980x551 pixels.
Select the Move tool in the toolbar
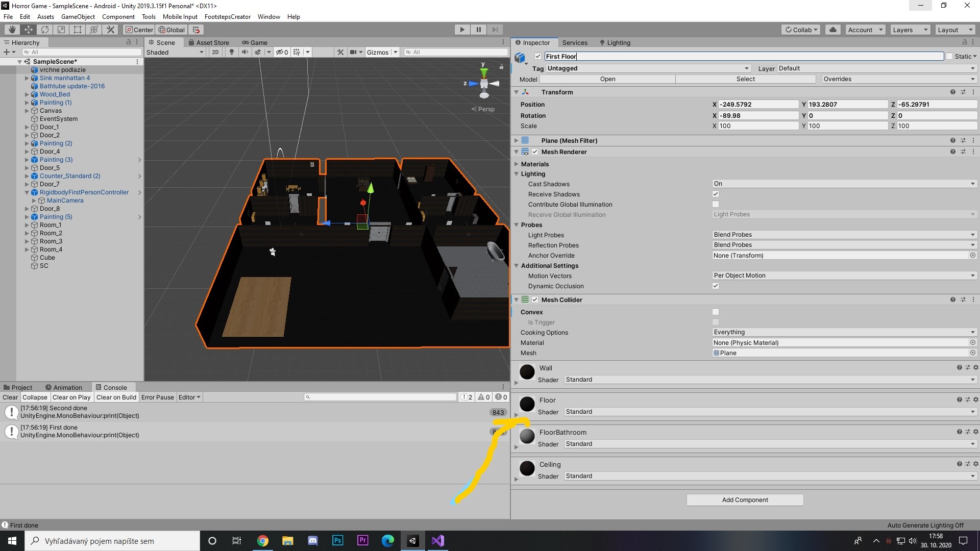(28, 30)
